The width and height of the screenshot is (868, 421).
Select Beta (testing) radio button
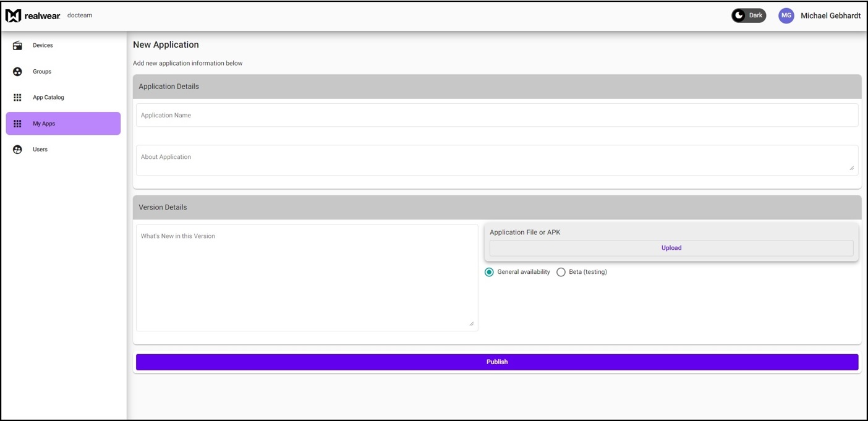(x=561, y=273)
